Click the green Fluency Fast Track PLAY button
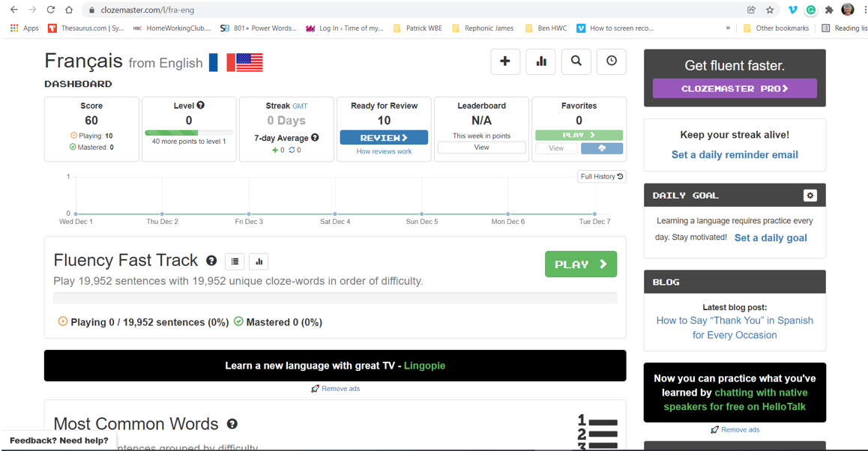868x451 pixels. point(581,264)
